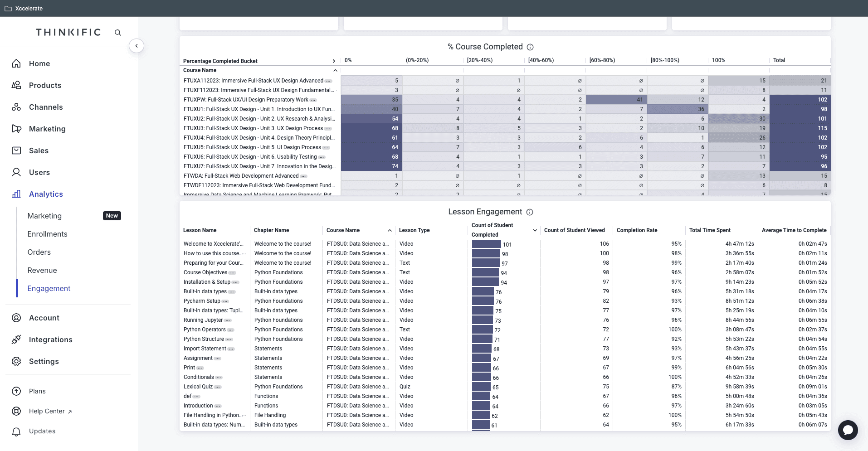Sort by Total Time Spent column header
The width and height of the screenshot is (868, 451).
coord(710,230)
